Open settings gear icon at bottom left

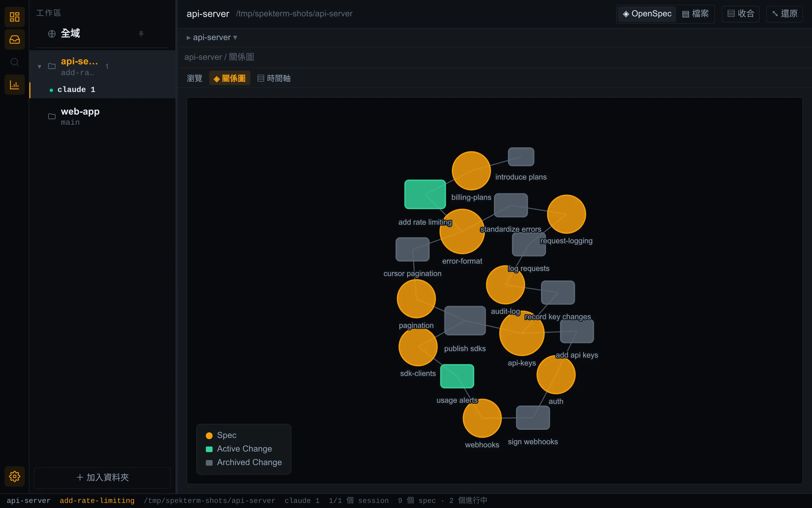pos(14,476)
